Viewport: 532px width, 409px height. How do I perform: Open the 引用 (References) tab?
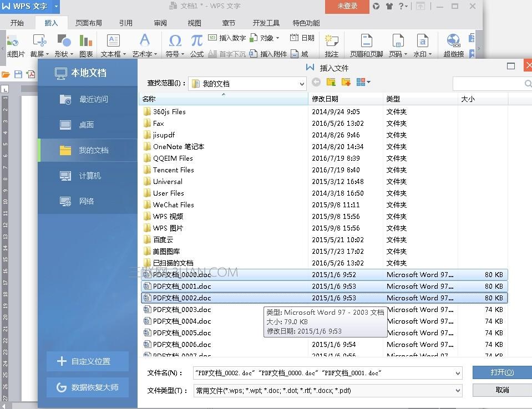tap(126, 23)
